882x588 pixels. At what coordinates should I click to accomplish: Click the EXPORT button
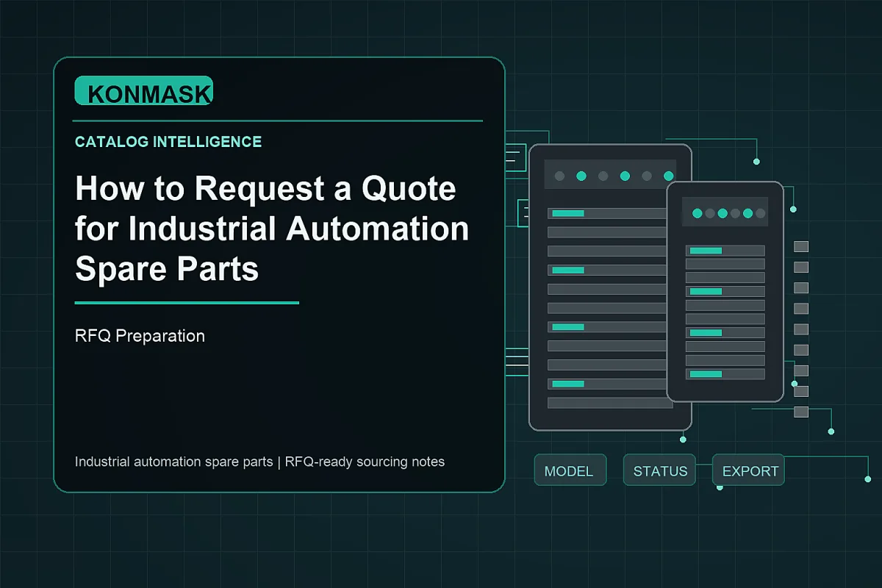coord(749,470)
